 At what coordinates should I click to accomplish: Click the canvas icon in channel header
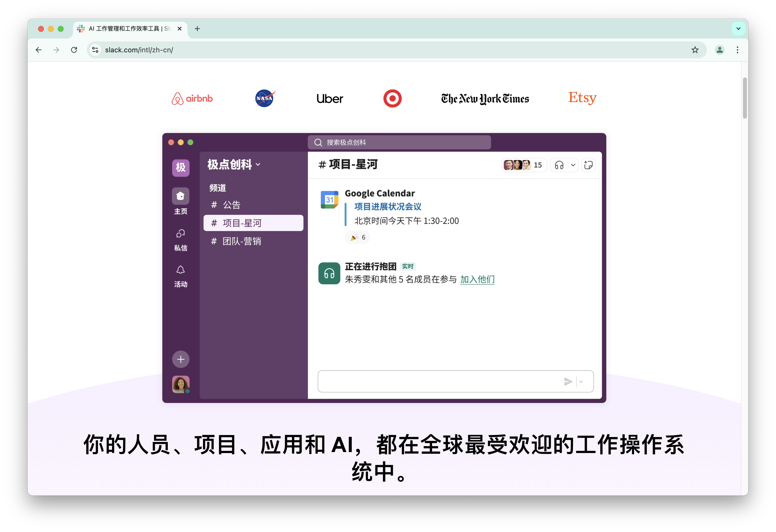click(x=588, y=165)
